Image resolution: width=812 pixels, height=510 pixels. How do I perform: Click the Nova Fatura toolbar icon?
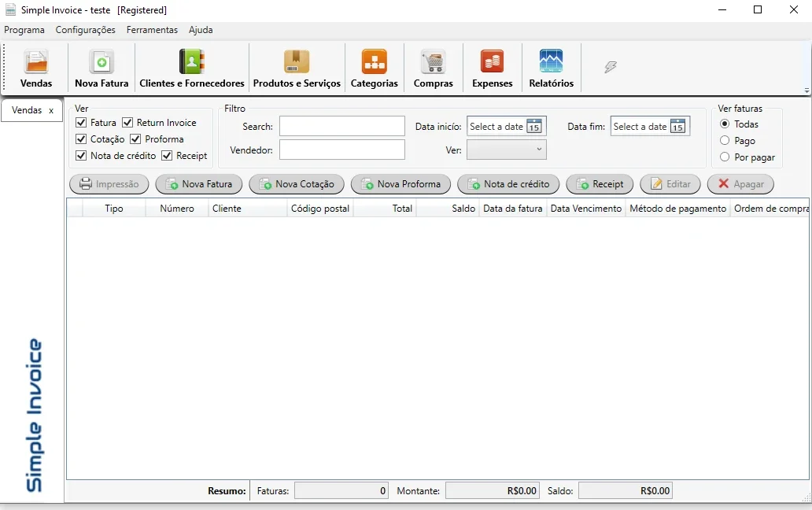101,61
